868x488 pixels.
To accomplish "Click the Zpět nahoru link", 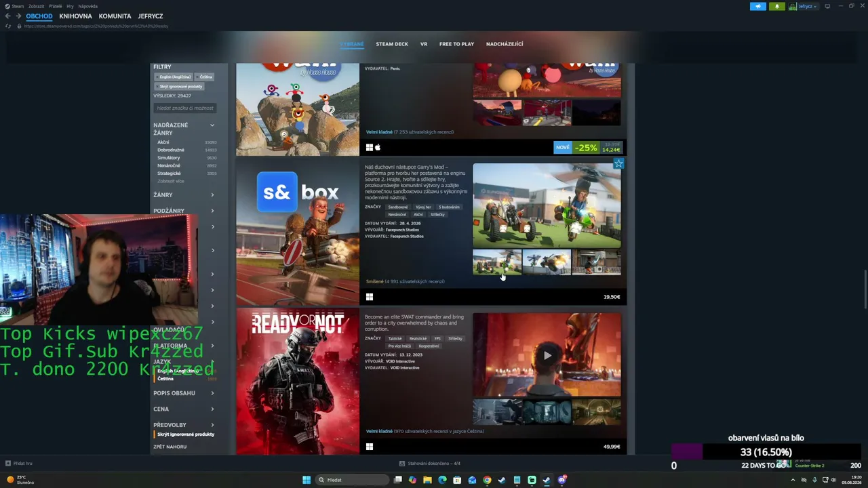I will [x=170, y=447].
